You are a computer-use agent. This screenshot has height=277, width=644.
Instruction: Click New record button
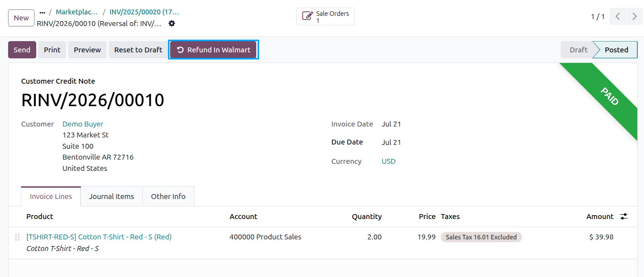pyautogui.click(x=21, y=18)
